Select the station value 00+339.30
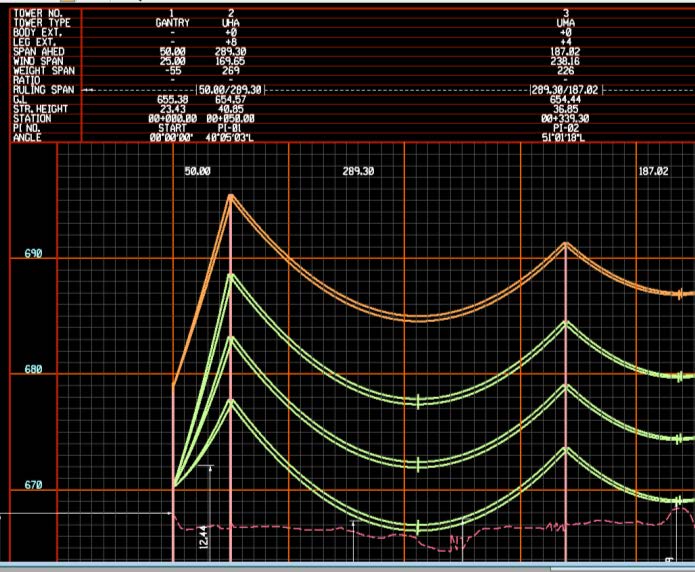The height and width of the screenshot is (572, 695). [566, 118]
